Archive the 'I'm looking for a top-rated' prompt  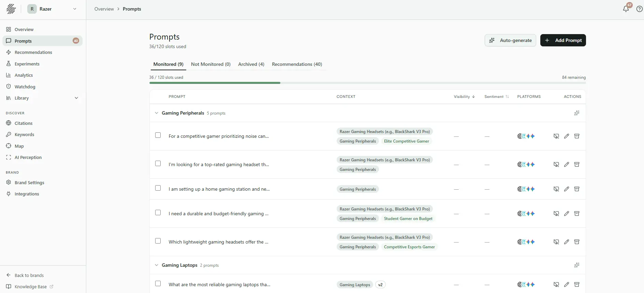click(x=577, y=164)
